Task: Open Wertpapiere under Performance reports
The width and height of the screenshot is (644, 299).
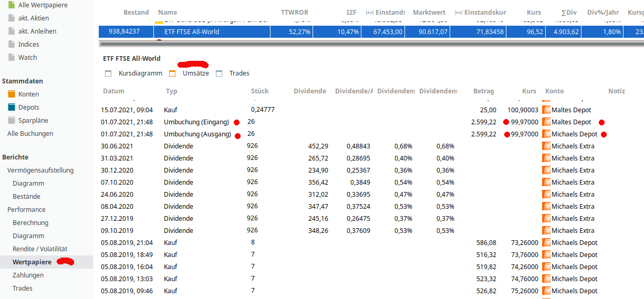Action: pos(32,262)
